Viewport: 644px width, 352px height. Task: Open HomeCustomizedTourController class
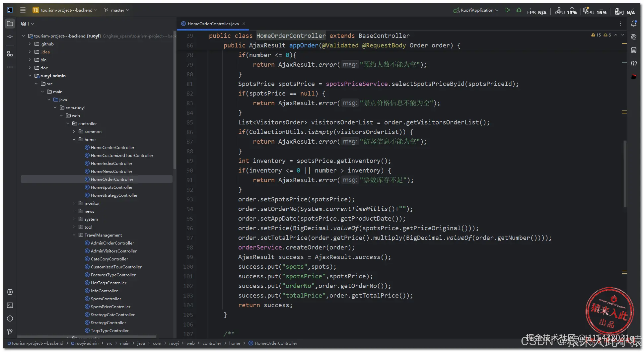(122, 155)
